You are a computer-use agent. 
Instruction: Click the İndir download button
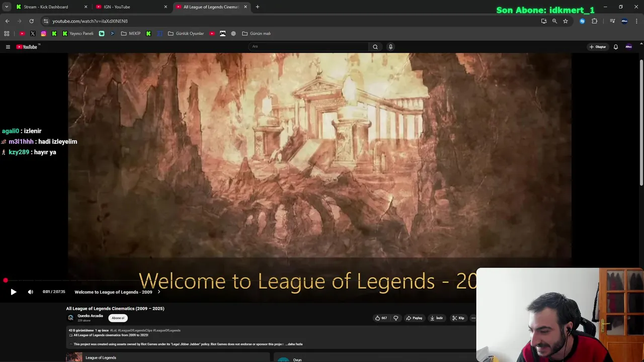tap(436, 318)
